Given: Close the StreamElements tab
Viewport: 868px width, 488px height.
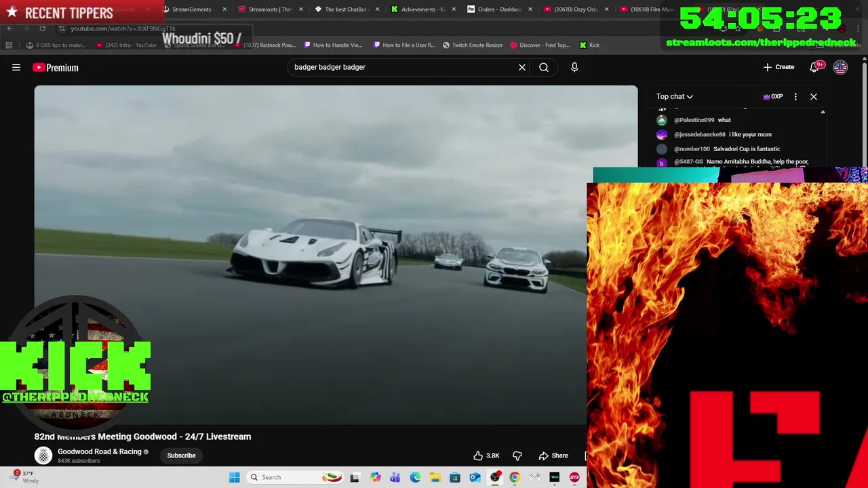Looking at the screenshot, I should [x=224, y=9].
